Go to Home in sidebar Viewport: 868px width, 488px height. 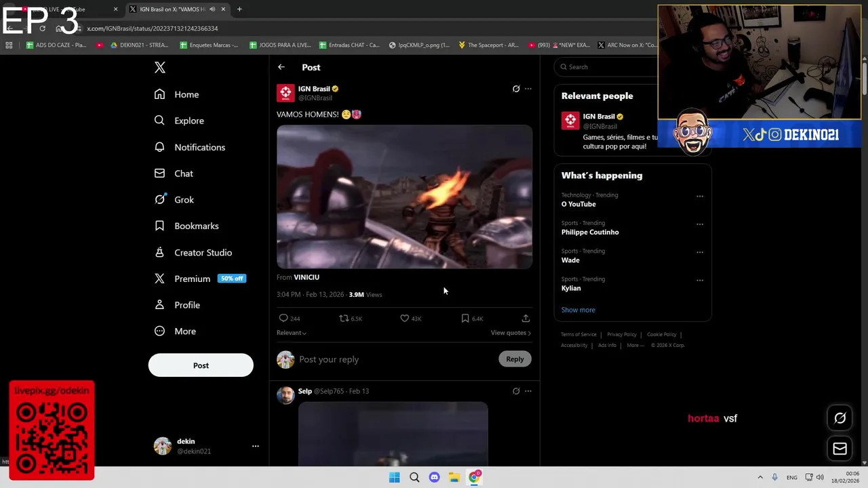click(x=176, y=94)
